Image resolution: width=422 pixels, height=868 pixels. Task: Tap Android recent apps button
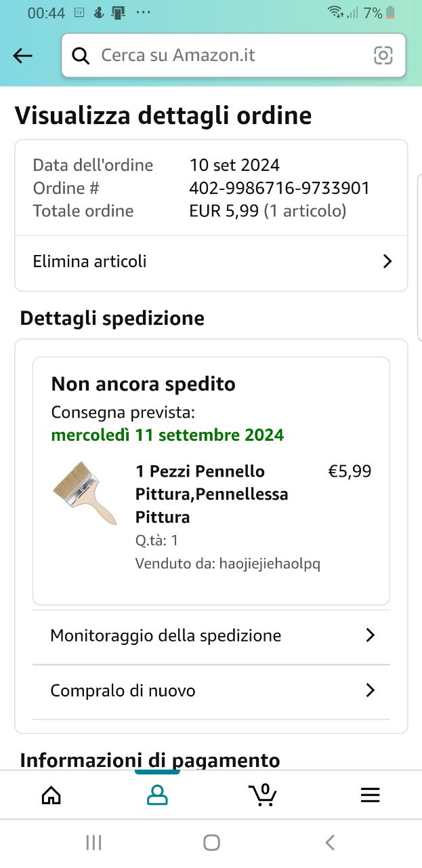pyautogui.click(x=94, y=843)
